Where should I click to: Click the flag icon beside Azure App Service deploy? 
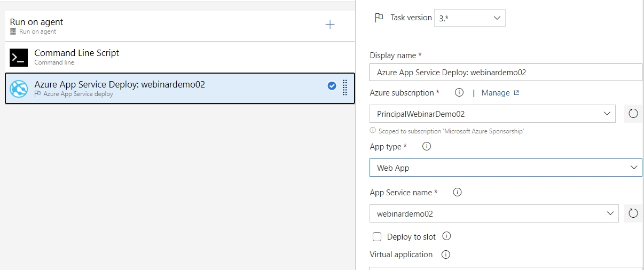[x=37, y=94]
